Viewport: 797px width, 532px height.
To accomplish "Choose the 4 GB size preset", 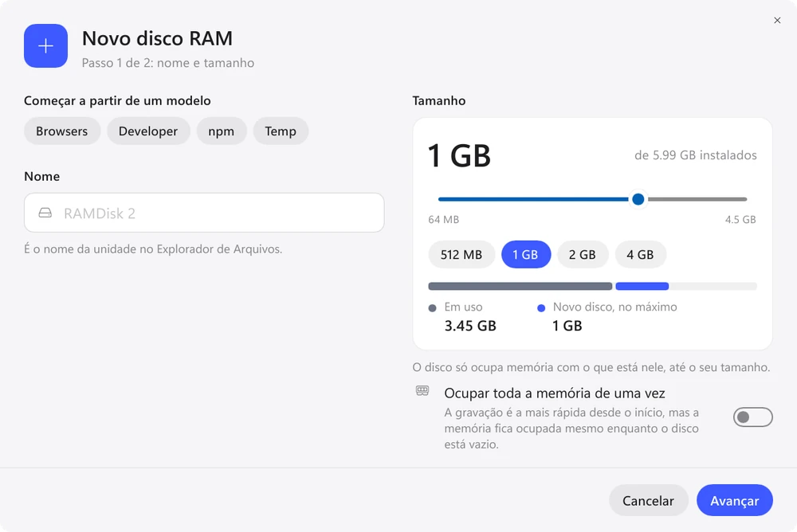I will click(641, 255).
